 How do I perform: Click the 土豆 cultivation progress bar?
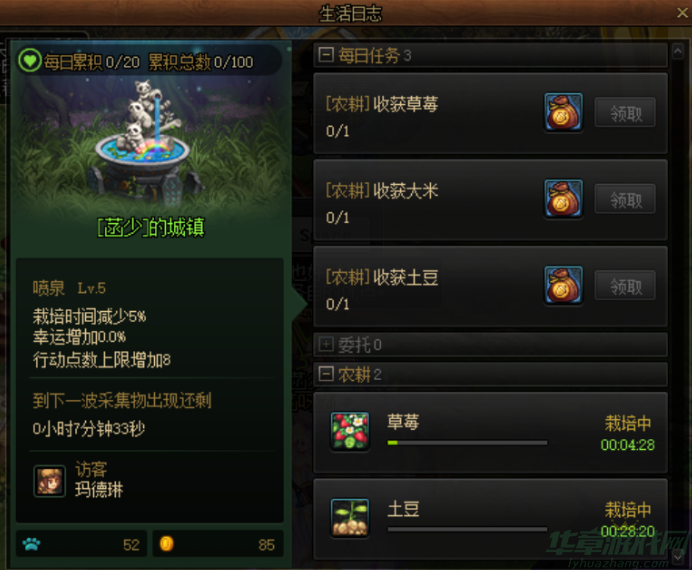click(x=467, y=529)
